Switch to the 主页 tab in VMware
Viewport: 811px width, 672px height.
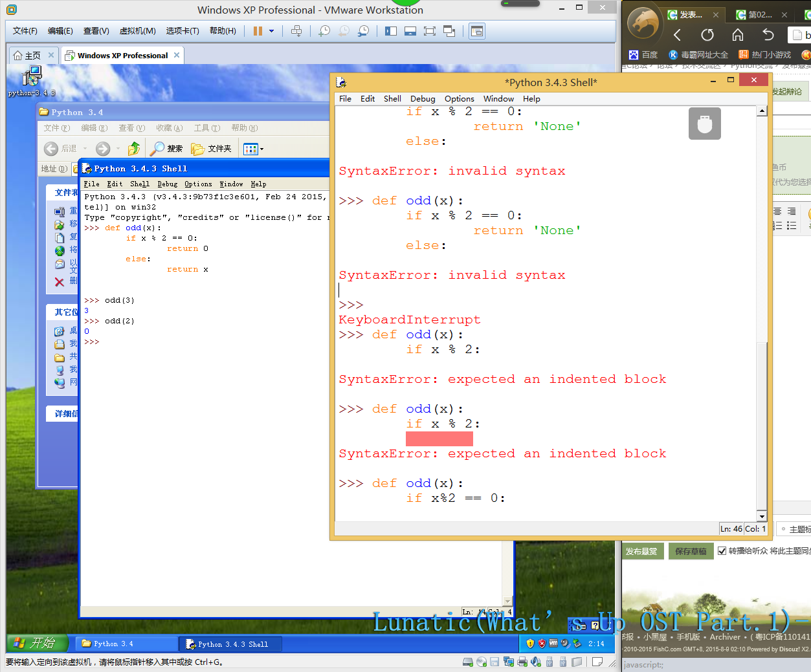[28, 56]
